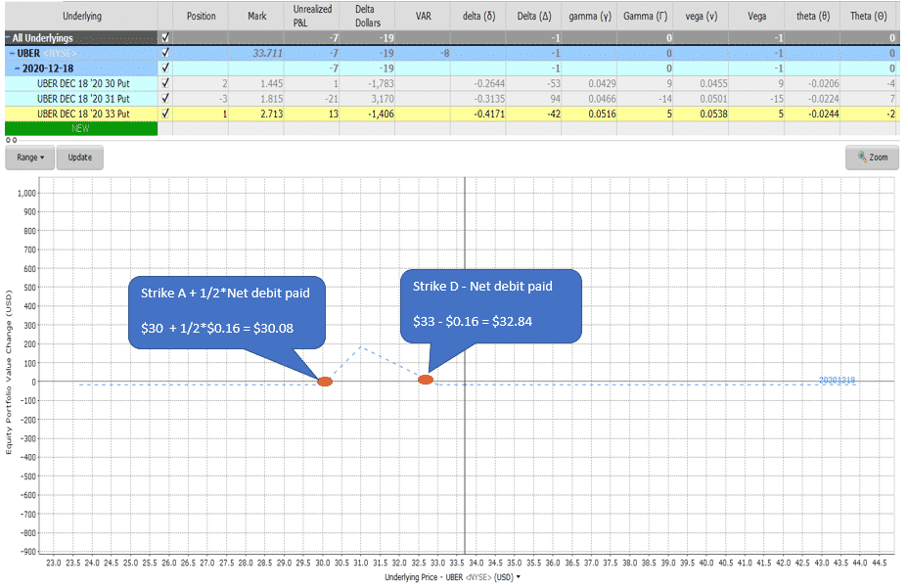Collapse the All Underlyings tree row
This screenshot has width=908, height=588.
click(8, 38)
